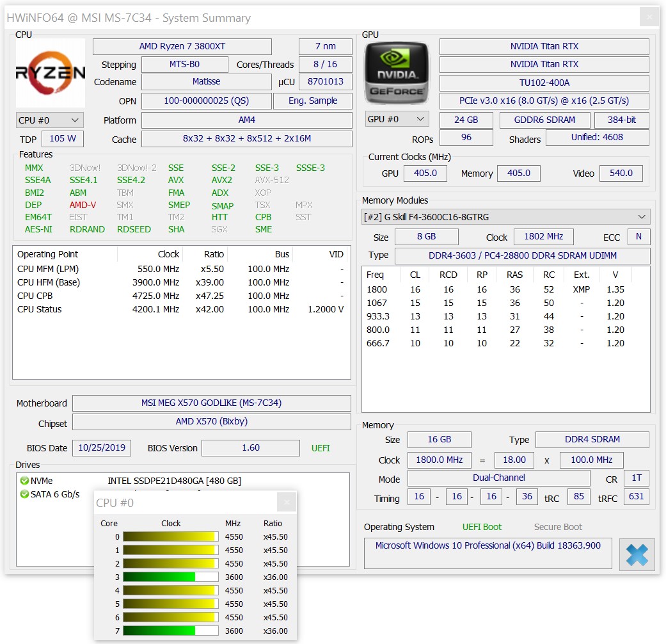Screen dimensions: 666x644
Task: Click BIOS Date 10/25/2019 field
Action: (x=102, y=448)
